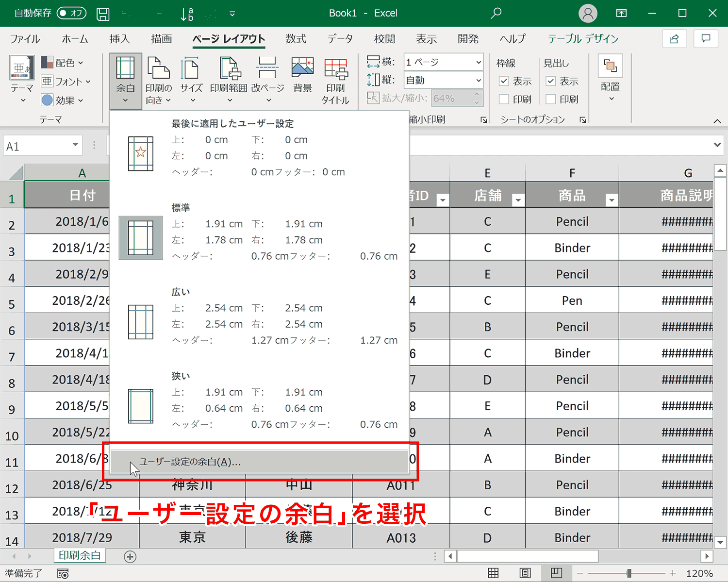Image resolution: width=728 pixels, height=582 pixels.
Task: Select ユーザー設定の余白 custom margins entry
Action: point(259,462)
